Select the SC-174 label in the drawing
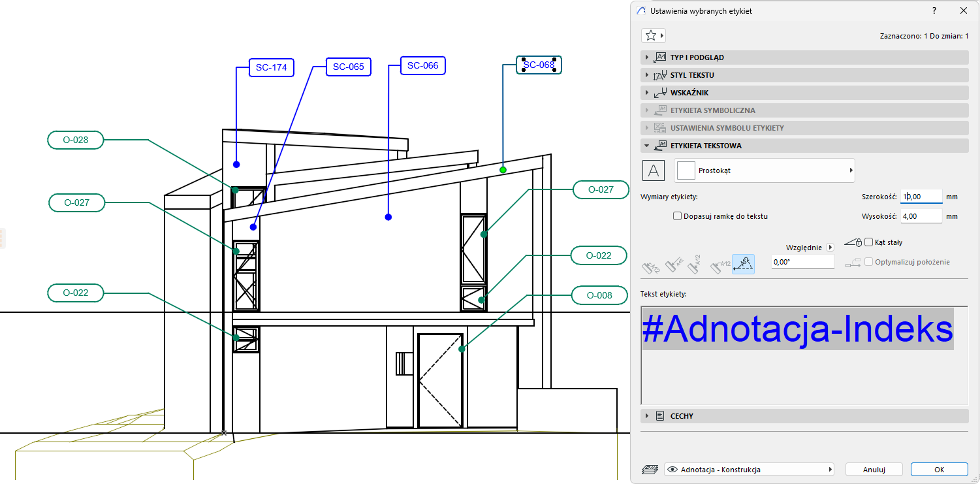The image size is (980, 484). click(271, 67)
